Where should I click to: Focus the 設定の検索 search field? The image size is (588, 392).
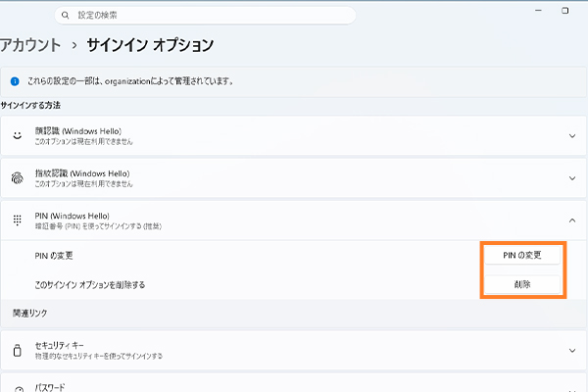[205, 16]
